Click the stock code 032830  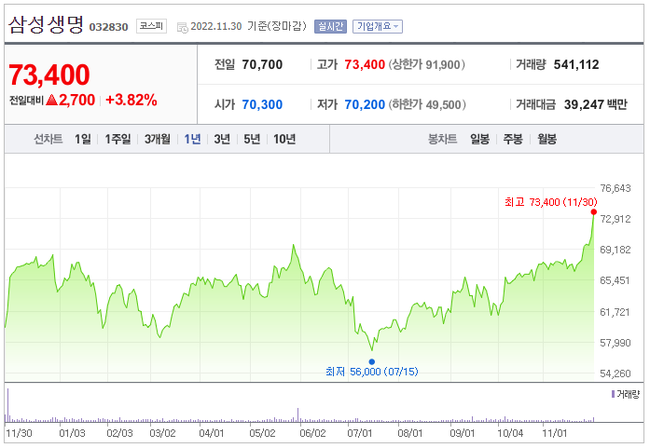pyautogui.click(x=109, y=27)
